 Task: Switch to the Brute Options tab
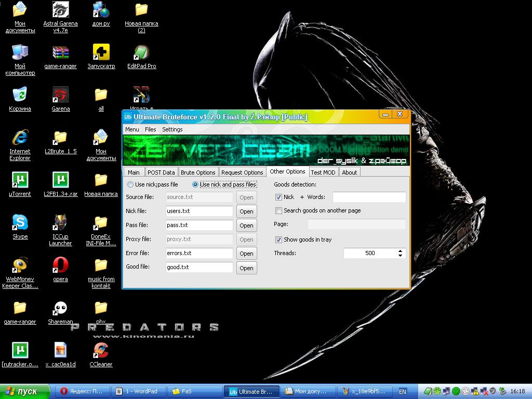coord(198,172)
